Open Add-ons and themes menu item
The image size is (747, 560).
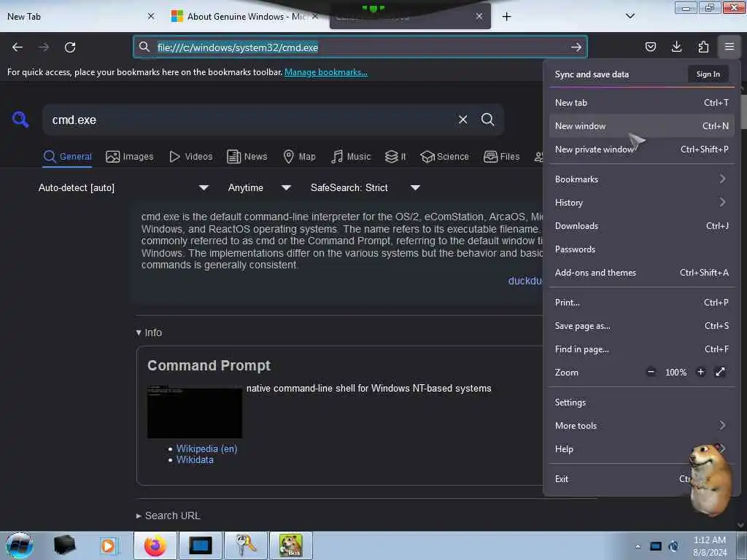[641, 273]
